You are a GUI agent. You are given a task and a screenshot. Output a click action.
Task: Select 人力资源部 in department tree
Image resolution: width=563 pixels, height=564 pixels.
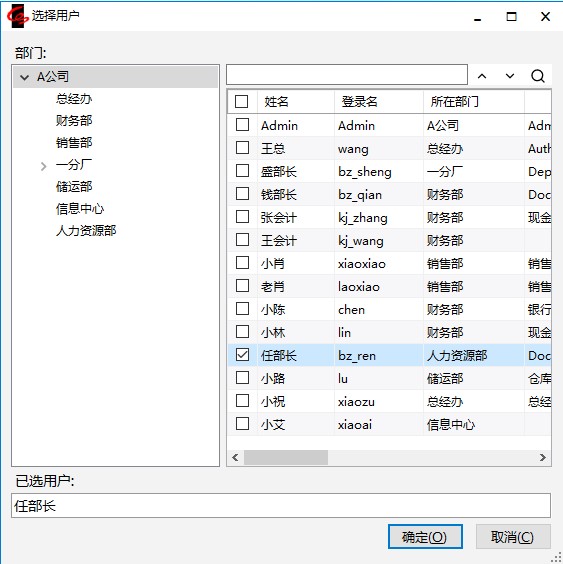coord(86,231)
